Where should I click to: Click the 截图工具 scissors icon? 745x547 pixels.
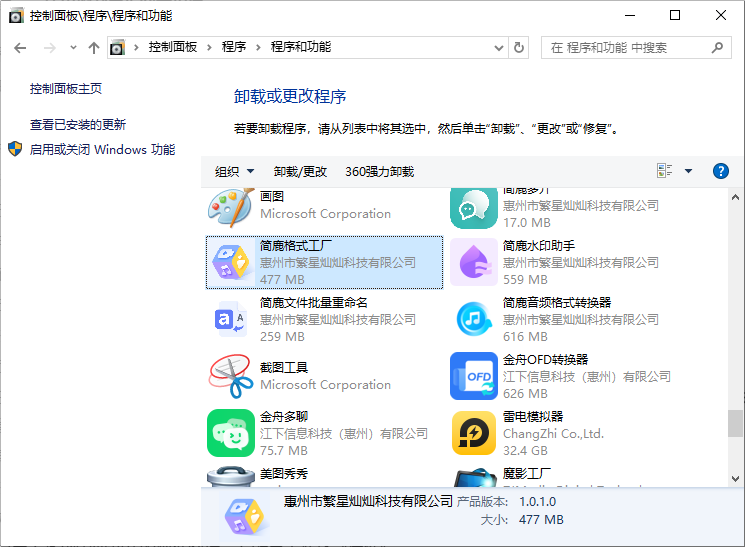coord(231,376)
